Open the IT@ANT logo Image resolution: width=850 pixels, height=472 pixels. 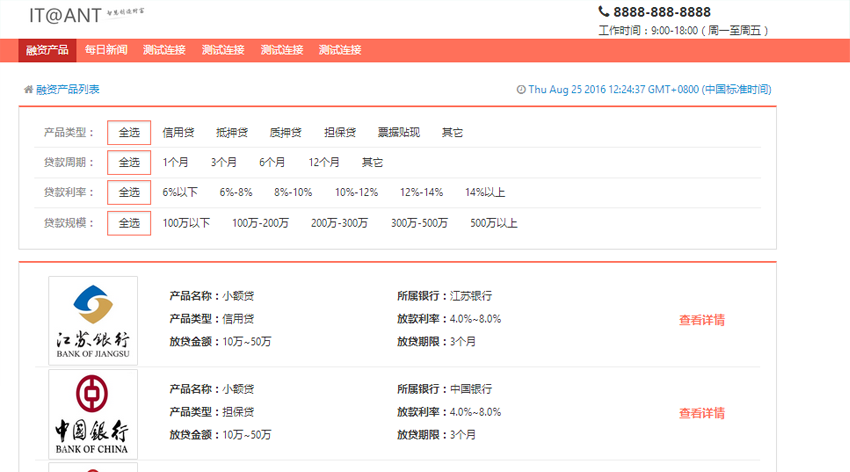[86, 15]
